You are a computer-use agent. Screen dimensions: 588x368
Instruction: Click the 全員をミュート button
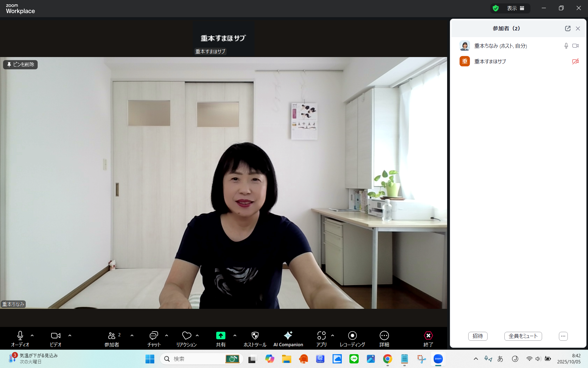(523, 336)
